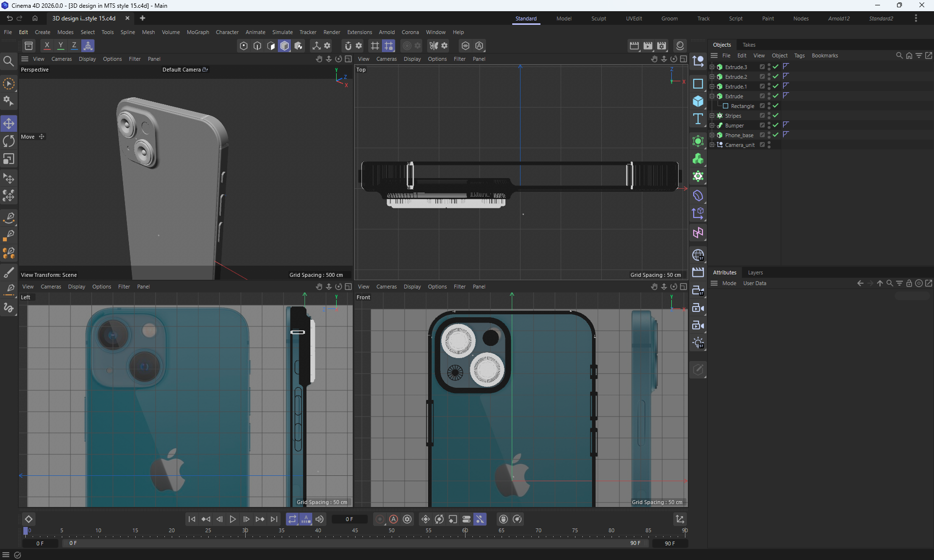Image resolution: width=934 pixels, height=560 pixels.
Task: Click the current frame input field
Action: (349, 519)
